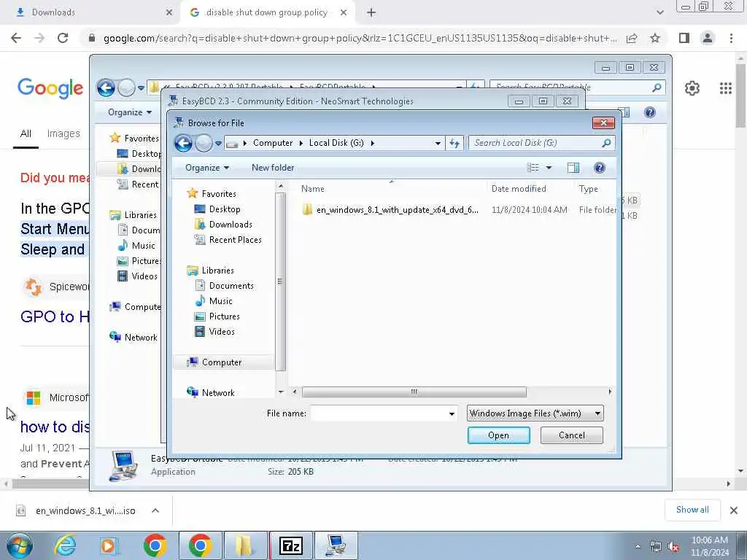
Task: Open Organize menu in background Explorer window
Action: [130, 112]
